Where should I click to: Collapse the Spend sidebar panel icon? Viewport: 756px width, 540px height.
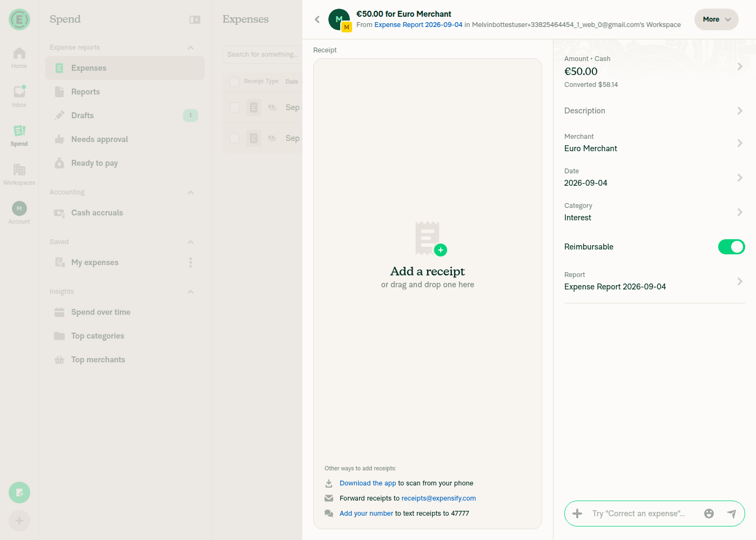click(195, 19)
